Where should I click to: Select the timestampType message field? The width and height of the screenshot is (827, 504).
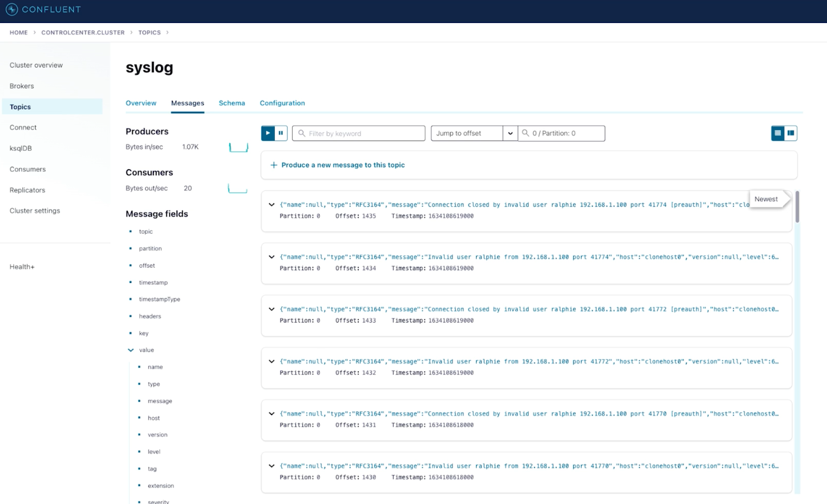pos(160,299)
